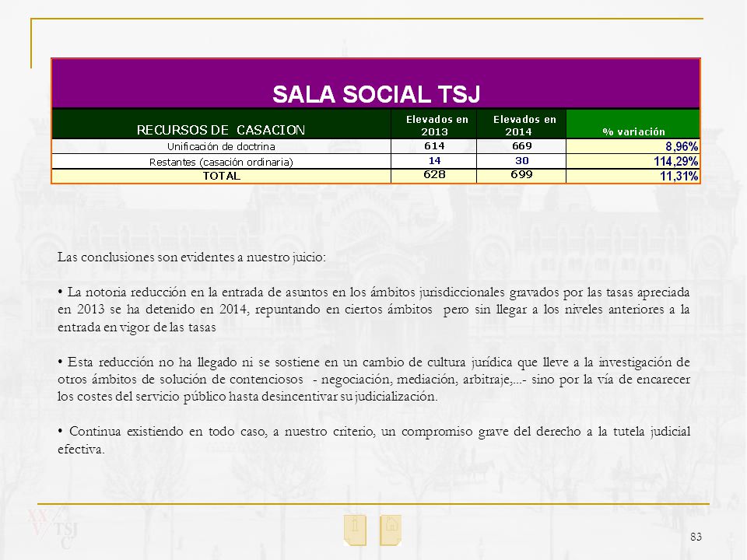Click the SALA SOCIAL TSJ title
Image resolution: width=747 pixels, height=560 pixels.
pyautogui.click(x=376, y=94)
